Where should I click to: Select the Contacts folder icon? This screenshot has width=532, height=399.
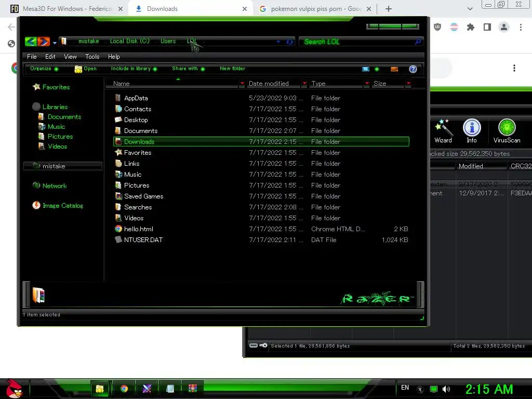118,109
